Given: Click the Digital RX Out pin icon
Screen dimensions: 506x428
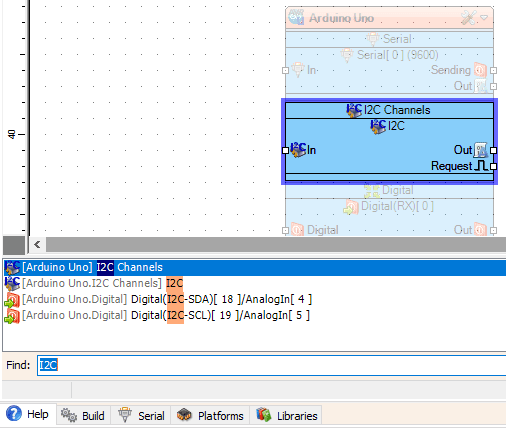Looking at the screenshot, I should pos(480,230).
